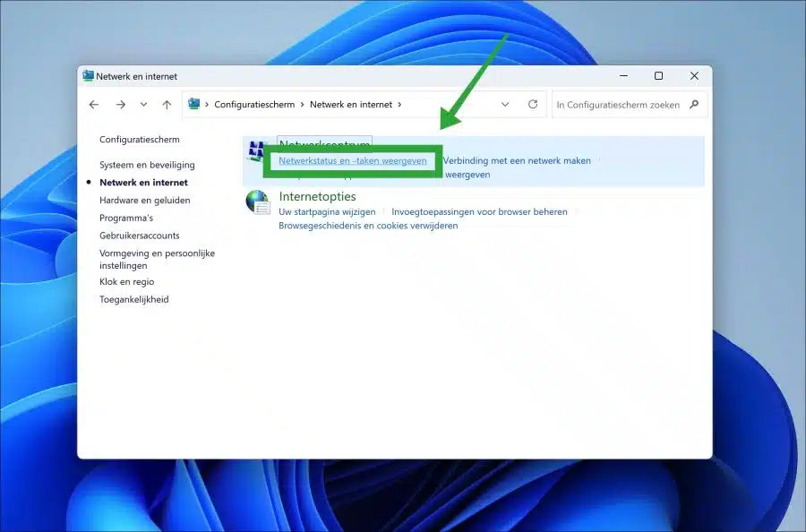Go up one level with up arrow
The image size is (806, 532).
point(167,105)
